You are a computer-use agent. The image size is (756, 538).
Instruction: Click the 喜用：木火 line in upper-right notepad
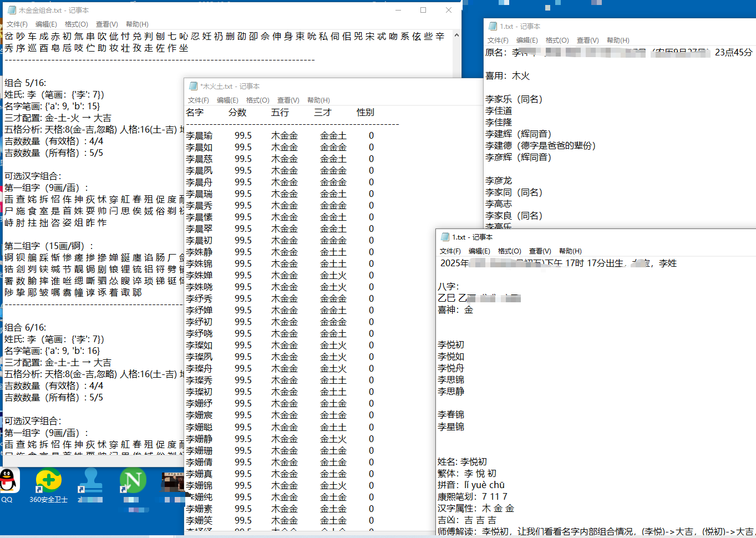tap(508, 76)
